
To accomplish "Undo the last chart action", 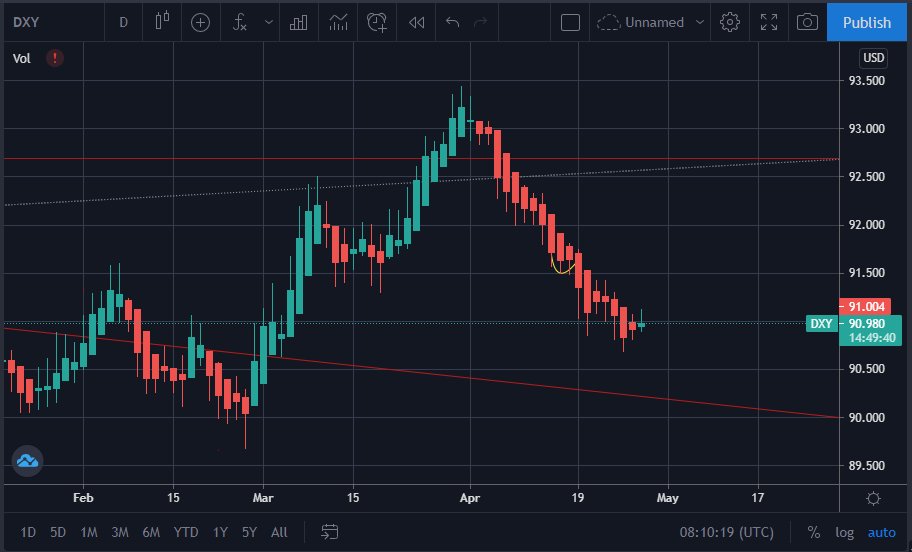I will point(453,22).
